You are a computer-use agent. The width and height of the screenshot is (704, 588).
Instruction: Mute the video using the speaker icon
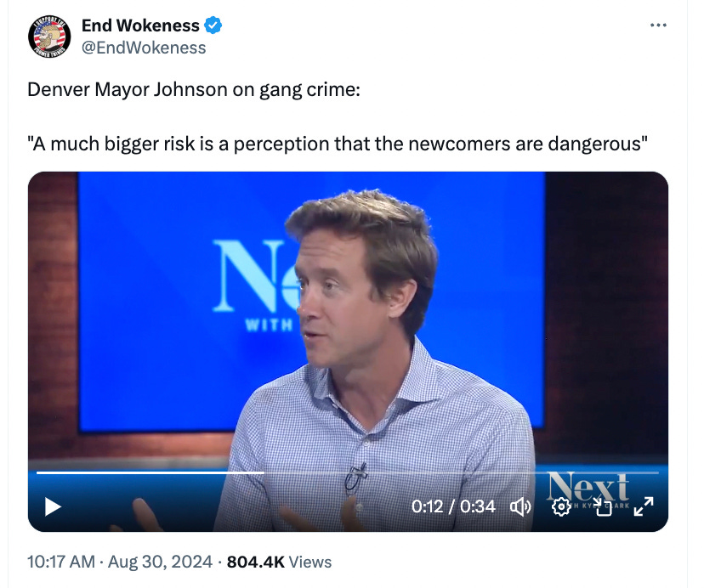click(x=521, y=506)
